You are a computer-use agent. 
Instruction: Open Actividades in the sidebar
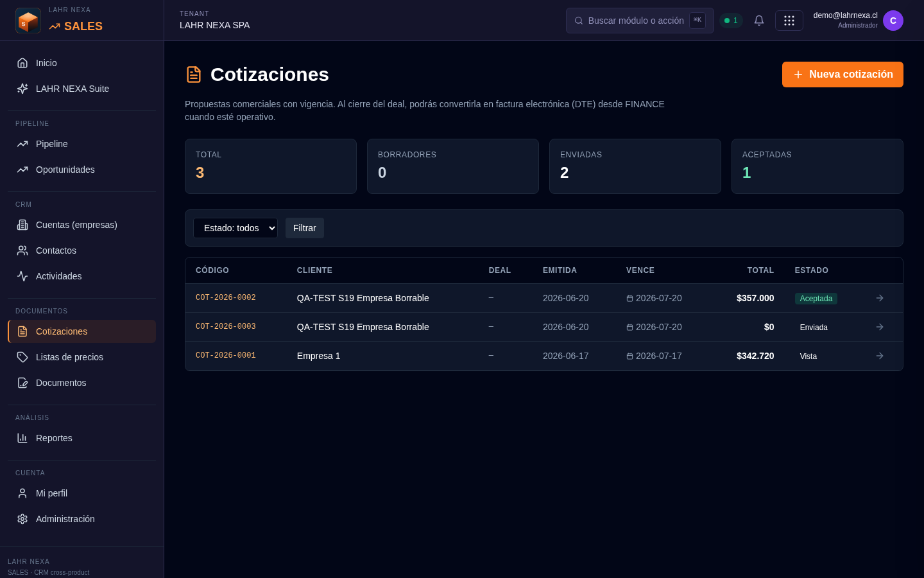(x=82, y=276)
